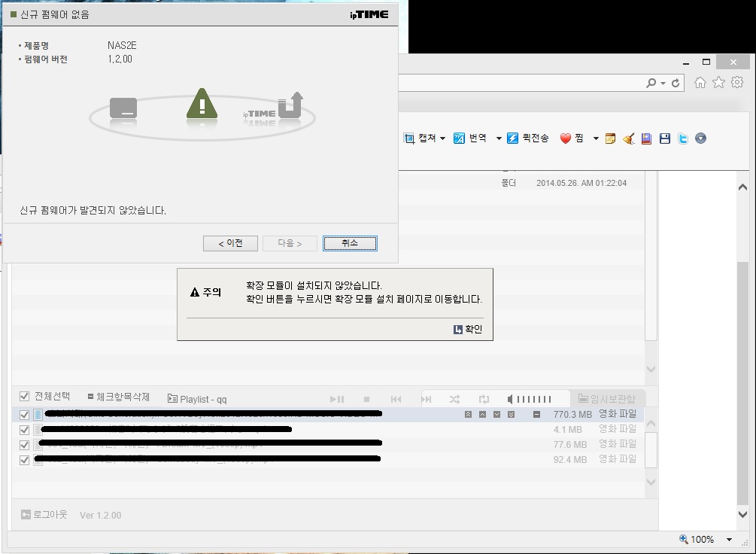This screenshot has width=756, height=554.
Task: Open the round gray toolbar options icon
Action: pos(700,138)
